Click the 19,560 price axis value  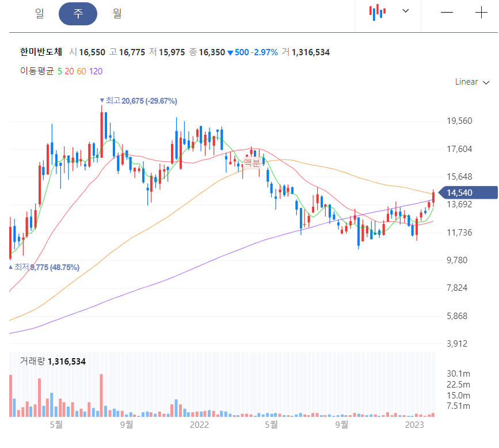point(459,121)
